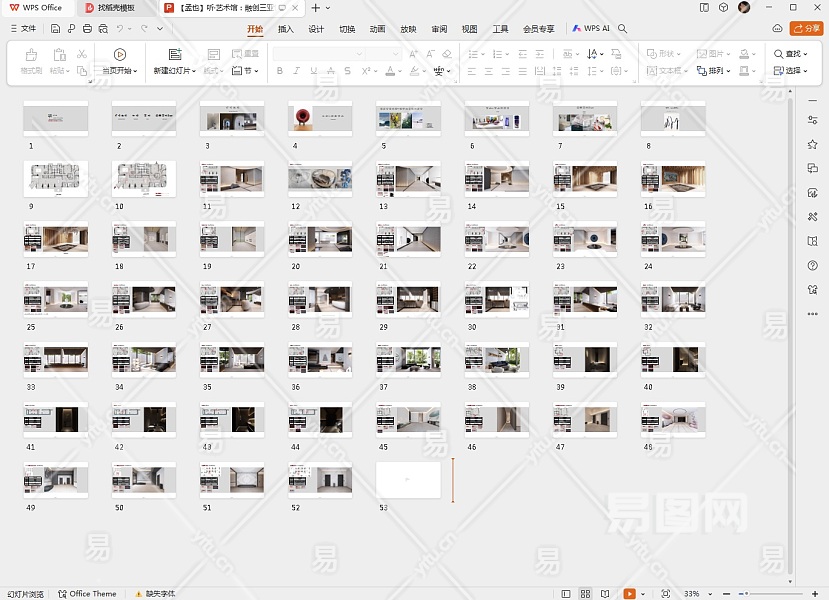
Task: Click the three-dots more icon in right sidebar
Action: pyautogui.click(x=813, y=314)
